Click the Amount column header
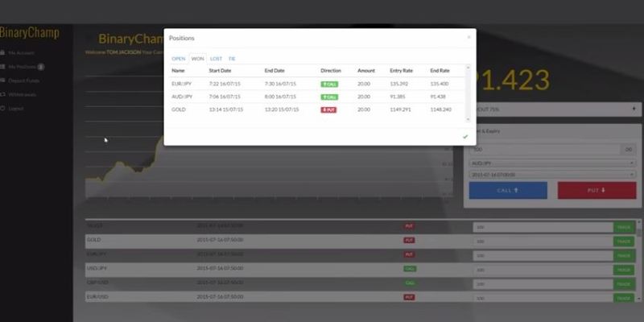The image size is (644, 322). coord(366,71)
